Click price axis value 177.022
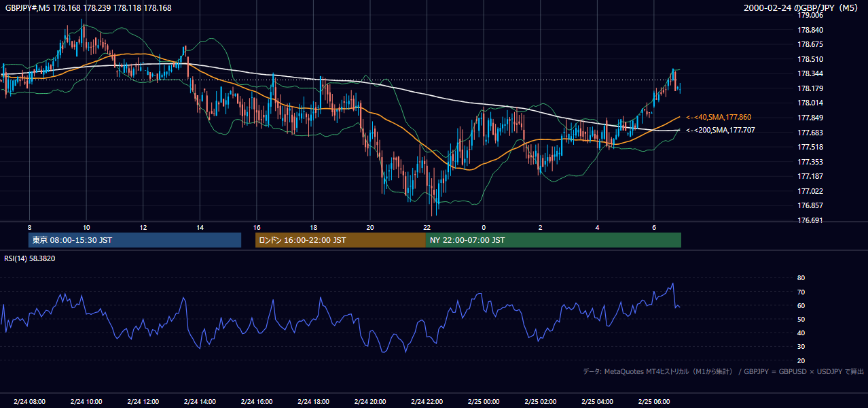Screen dimensions: 868x408 pos(810,191)
